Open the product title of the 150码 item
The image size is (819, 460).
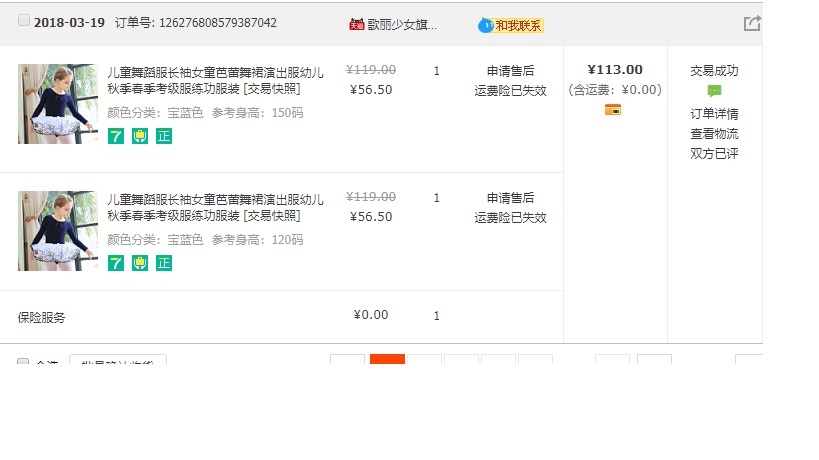(x=215, y=80)
